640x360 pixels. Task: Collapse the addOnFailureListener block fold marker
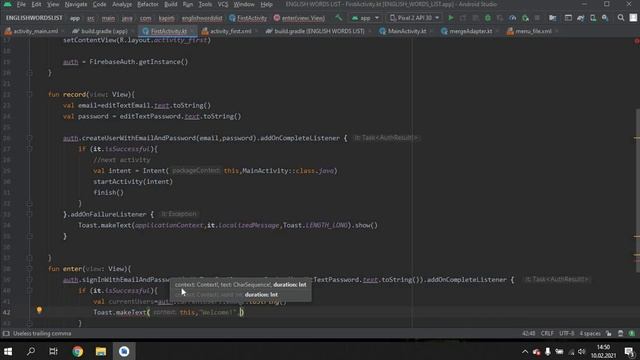[x=29, y=214]
